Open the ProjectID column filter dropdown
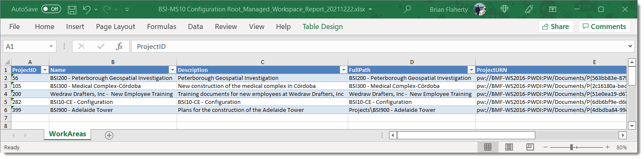Image resolution: width=644 pixels, height=159 pixels. pos(45,70)
